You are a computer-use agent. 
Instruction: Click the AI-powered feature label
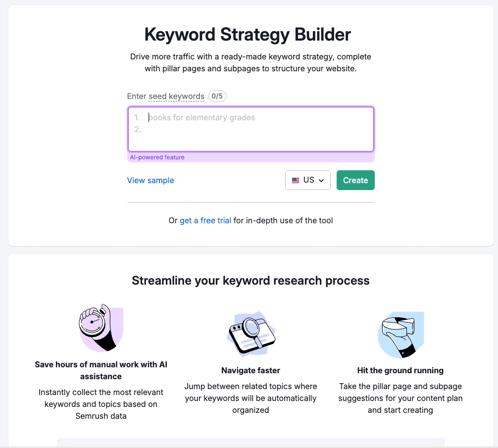click(157, 157)
